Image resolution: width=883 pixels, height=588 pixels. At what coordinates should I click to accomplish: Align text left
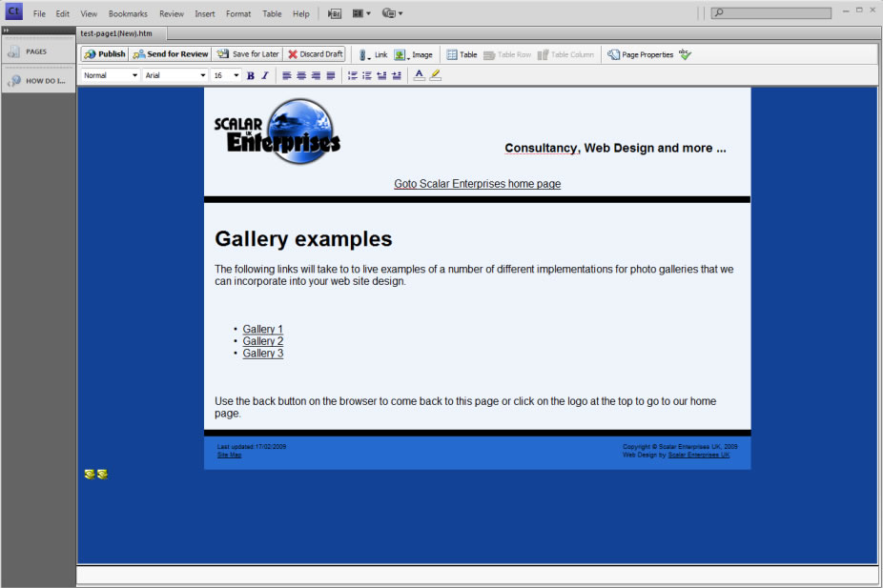click(x=287, y=75)
